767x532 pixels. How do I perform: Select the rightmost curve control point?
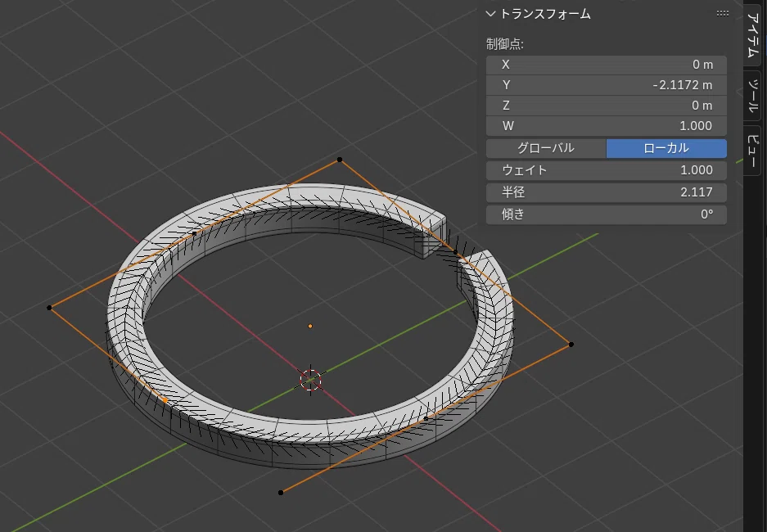[x=571, y=345]
